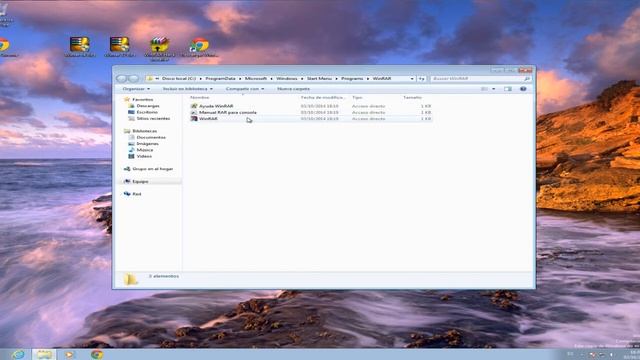Open the Imágenes library
Image resolution: width=640 pixels, height=360 pixels.
pos(147,144)
